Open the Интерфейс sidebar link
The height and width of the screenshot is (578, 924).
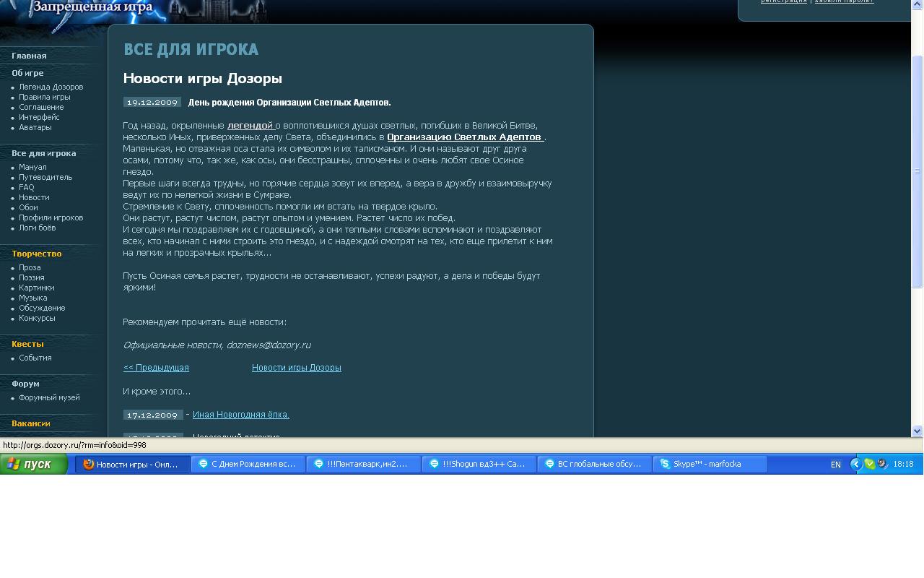39,117
